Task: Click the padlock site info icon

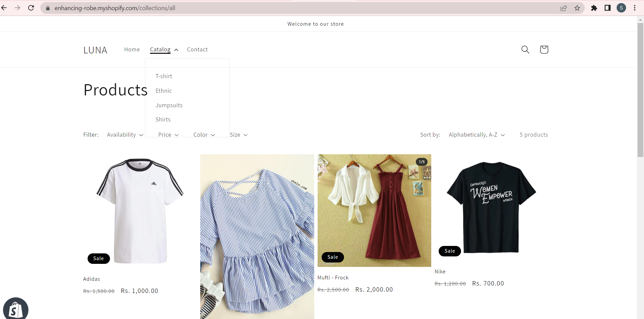Action: pos(48,8)
